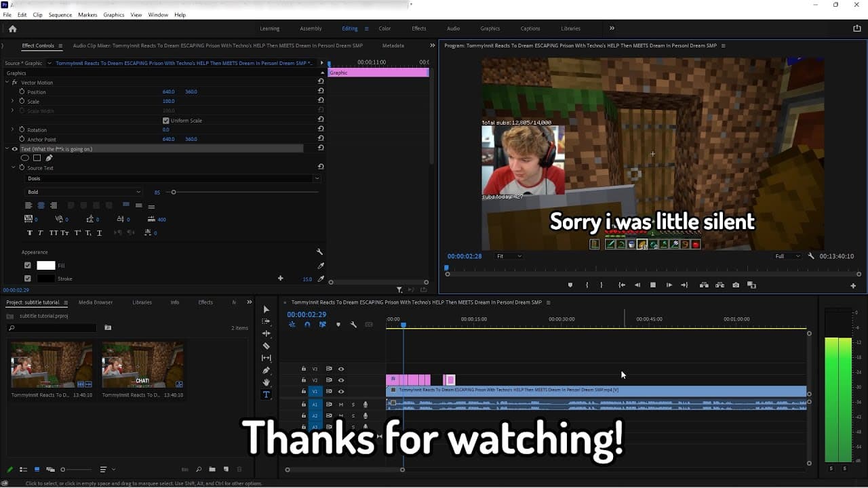Viewport: 868px width, 488px height.
Task: Click the black Stroke color swatch
Action: [x=46, y=279]
